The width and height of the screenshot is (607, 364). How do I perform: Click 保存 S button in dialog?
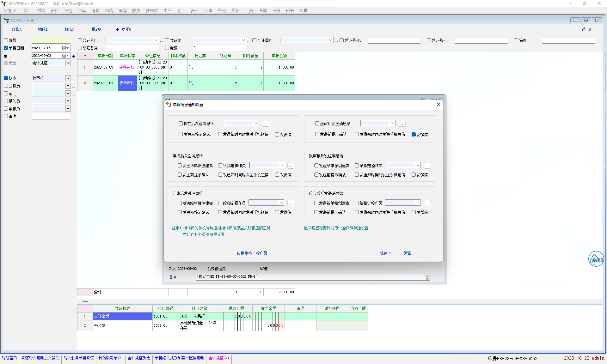tap(385, 253)
